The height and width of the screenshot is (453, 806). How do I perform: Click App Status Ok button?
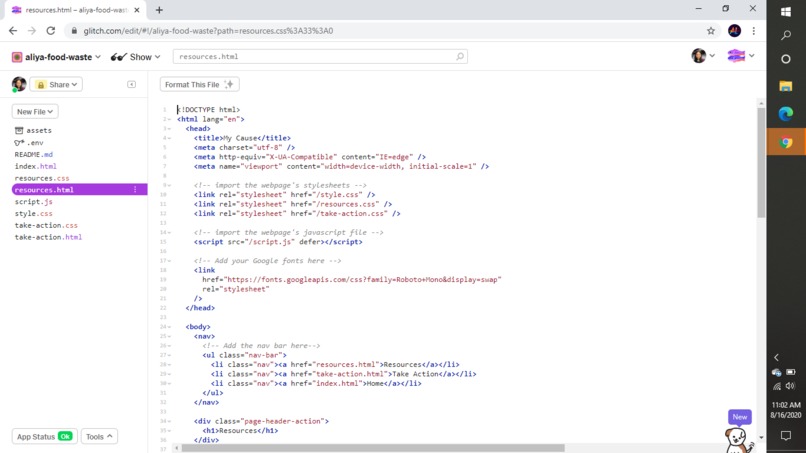[x=44, y=437]
